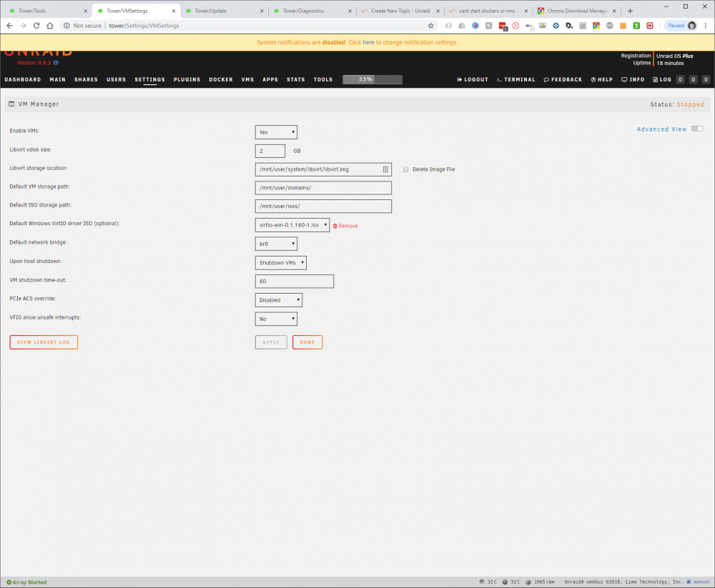Click the Paused profile avatar button
This screenshot has width=715, height=588.
point(681,26)
